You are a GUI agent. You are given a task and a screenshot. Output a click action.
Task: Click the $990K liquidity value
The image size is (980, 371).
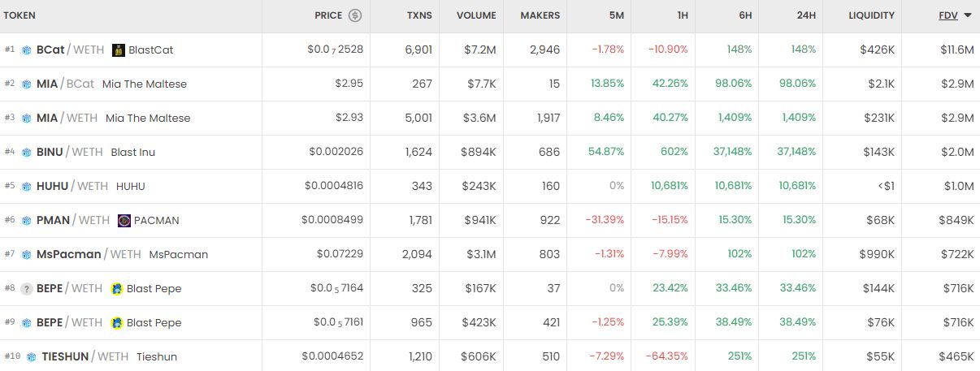[877, 254]
